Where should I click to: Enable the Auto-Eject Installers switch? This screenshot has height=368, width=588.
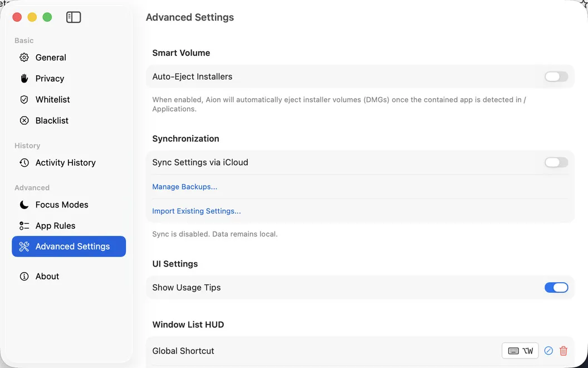click(556, 76)
